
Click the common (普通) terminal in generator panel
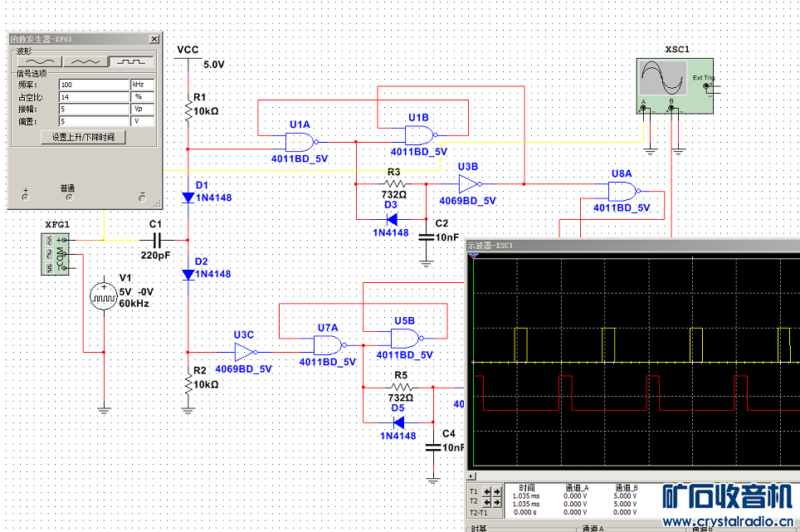69,197
